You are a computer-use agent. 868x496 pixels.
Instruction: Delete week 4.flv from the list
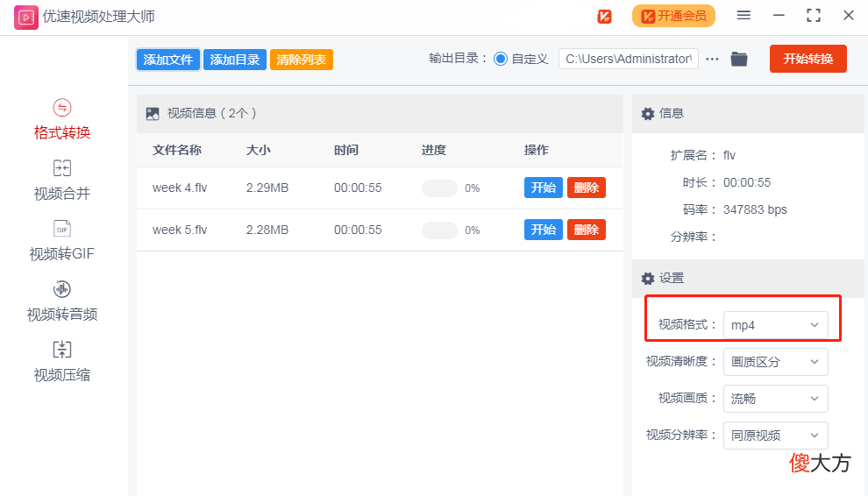587,188
